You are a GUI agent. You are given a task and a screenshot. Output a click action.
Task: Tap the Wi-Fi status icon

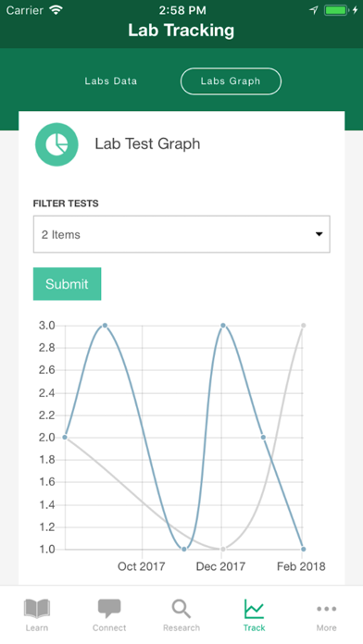tap(56, 10)
